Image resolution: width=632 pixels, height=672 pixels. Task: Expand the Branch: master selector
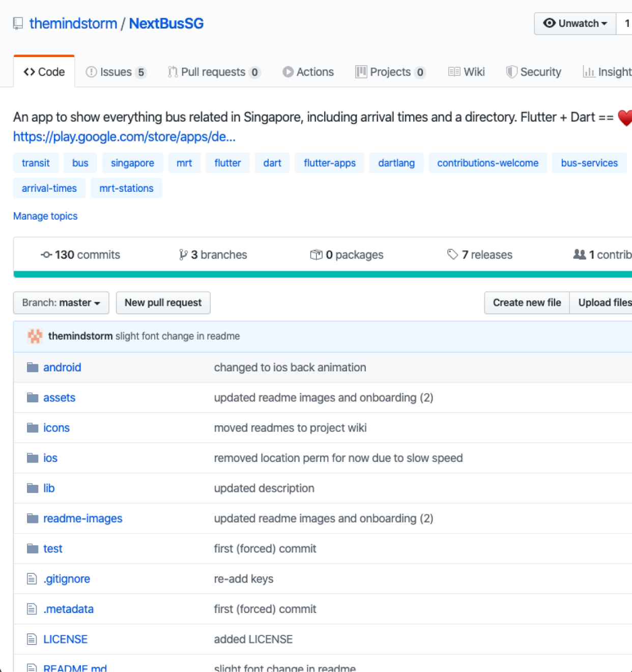(x=61, y=303)
